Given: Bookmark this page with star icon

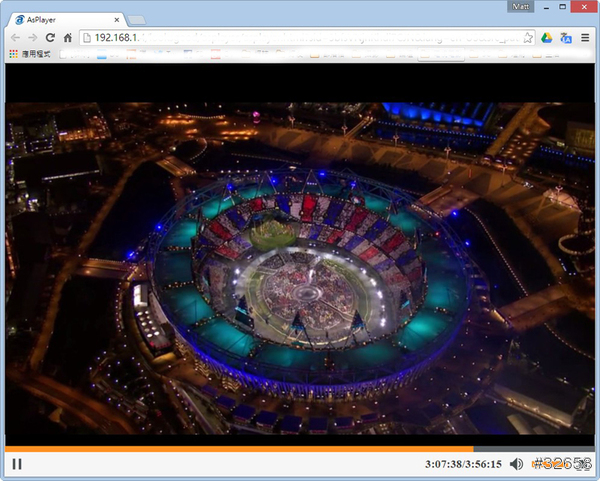Looking at the screenshot, I should click(528, 38).
